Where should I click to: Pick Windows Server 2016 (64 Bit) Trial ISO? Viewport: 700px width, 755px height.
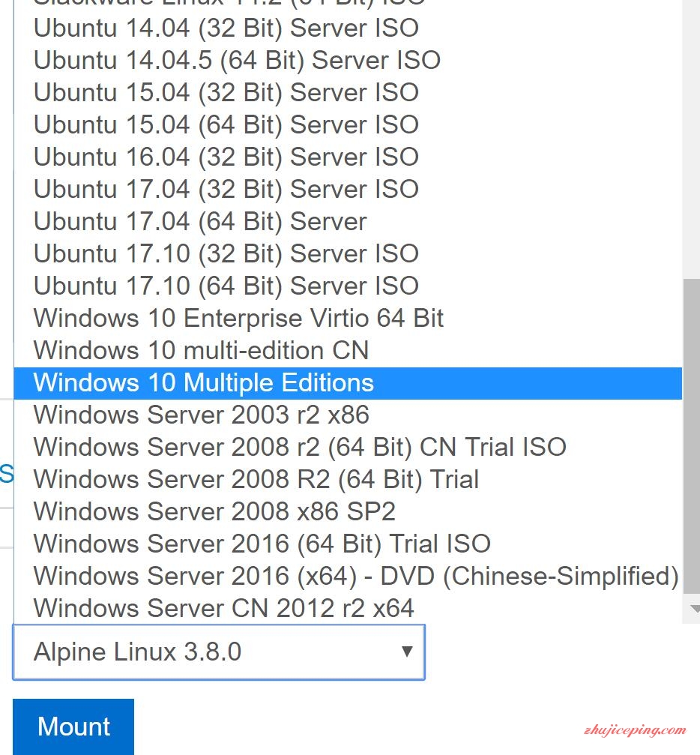coord(348,544)
